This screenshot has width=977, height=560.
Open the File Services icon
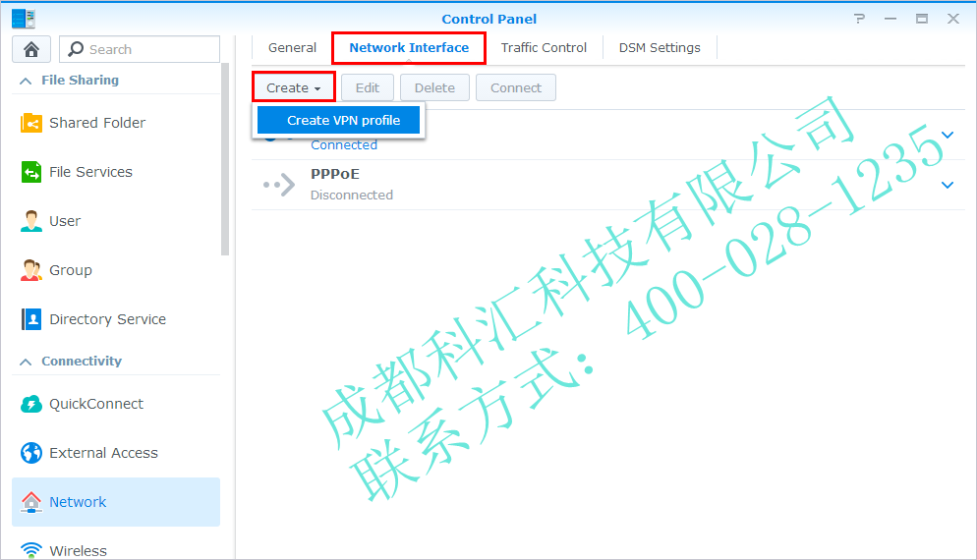31,172
